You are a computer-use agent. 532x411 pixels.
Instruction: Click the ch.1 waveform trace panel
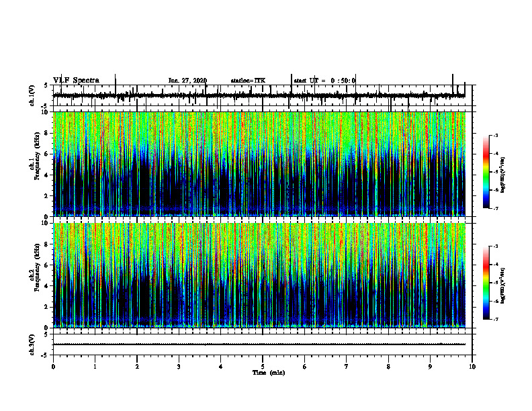263,95
